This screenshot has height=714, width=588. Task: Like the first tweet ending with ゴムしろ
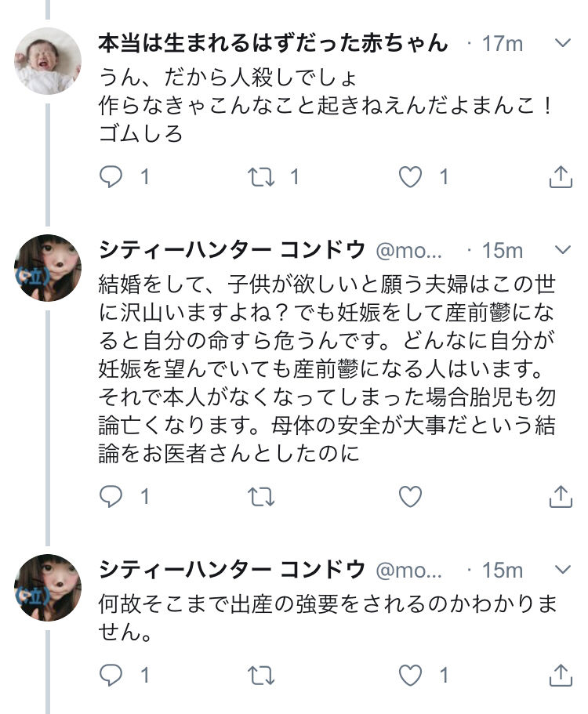click(x=410, y=177)
